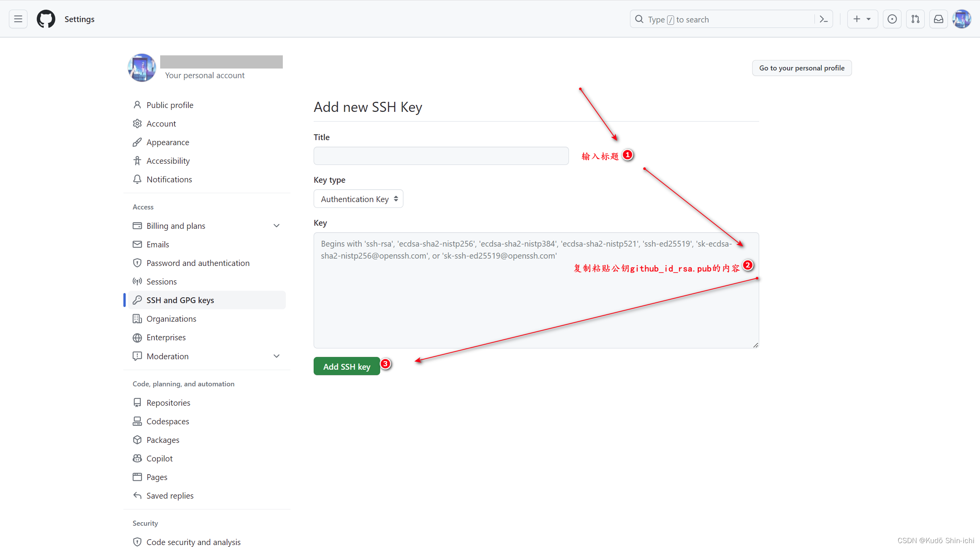Open the notifications inbox icon
This screenshot has height=547, width=980.
[938, 19]
